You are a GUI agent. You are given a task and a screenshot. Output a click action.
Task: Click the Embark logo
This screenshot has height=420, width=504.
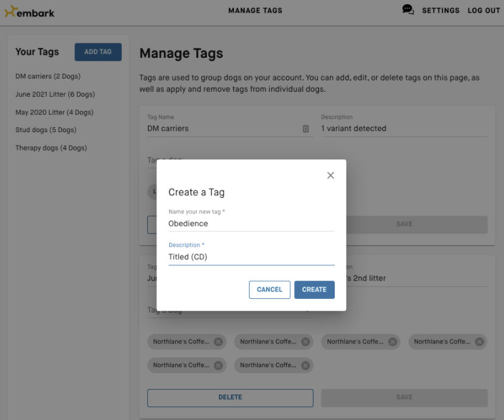[x=29, y=12]
